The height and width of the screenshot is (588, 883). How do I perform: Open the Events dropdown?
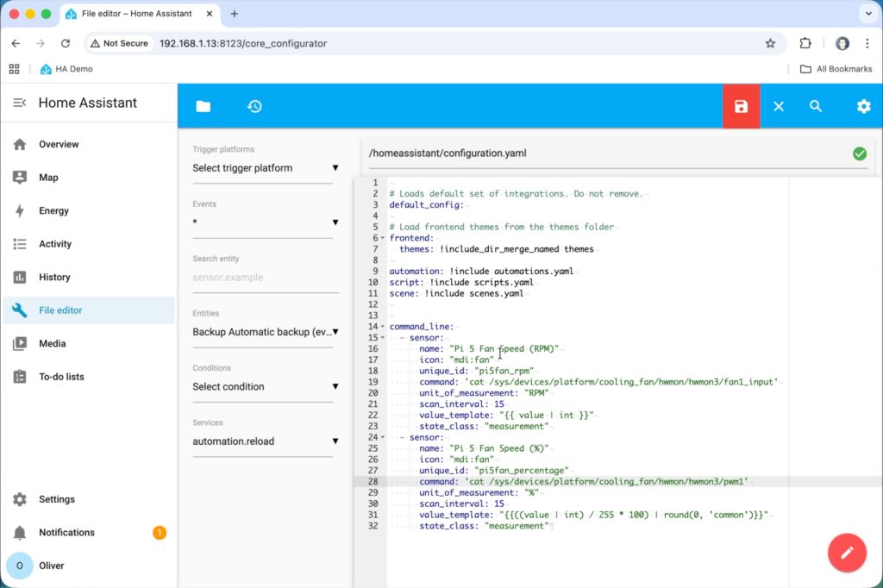click(x=263, y=222)
